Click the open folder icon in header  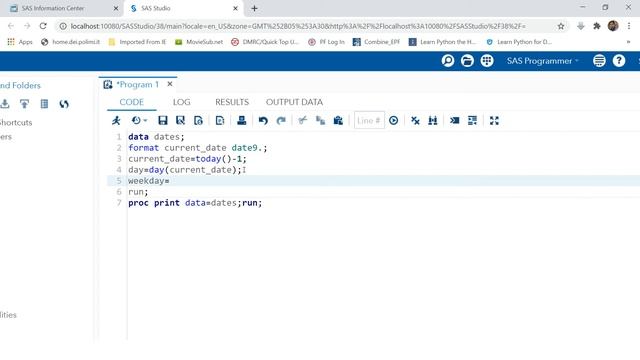click(467, 61)
